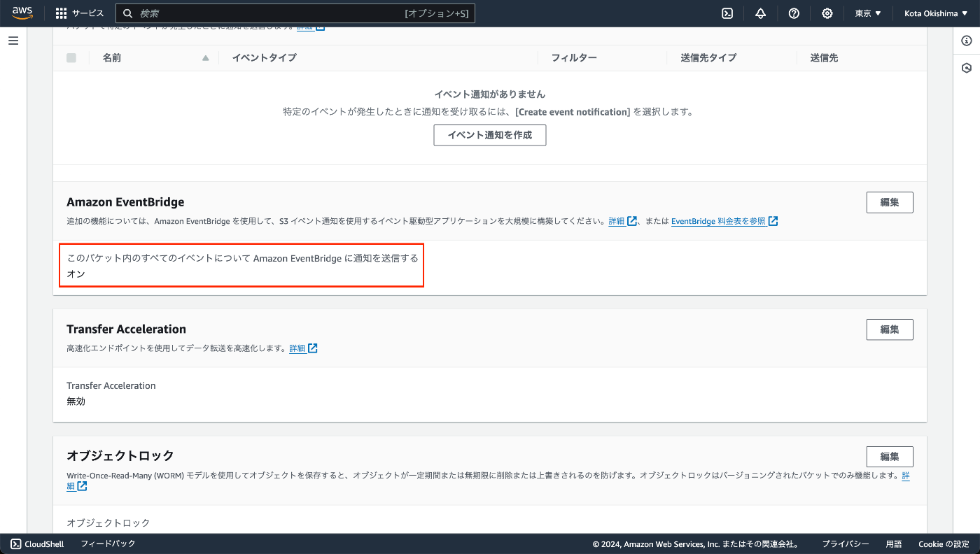The height and width of the screenshot is (554, 980).
Task: Select all event notifications checkbox
Action: pos(71,57)
